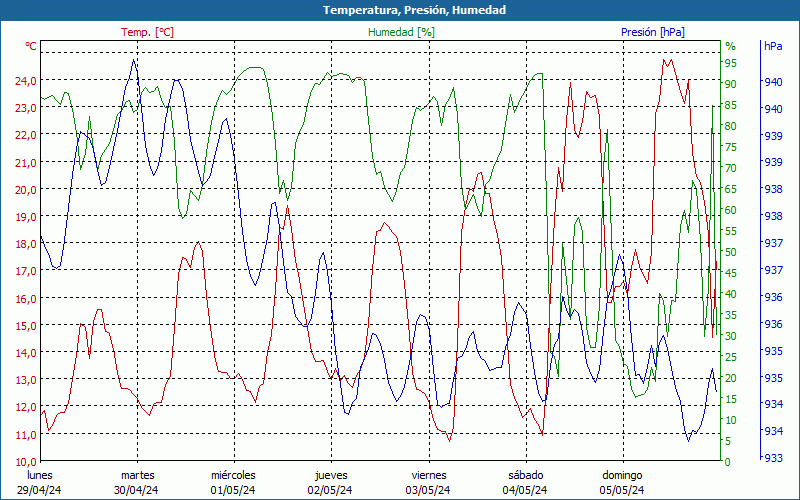Click the green '80' humidity axis value

[731, 126]
